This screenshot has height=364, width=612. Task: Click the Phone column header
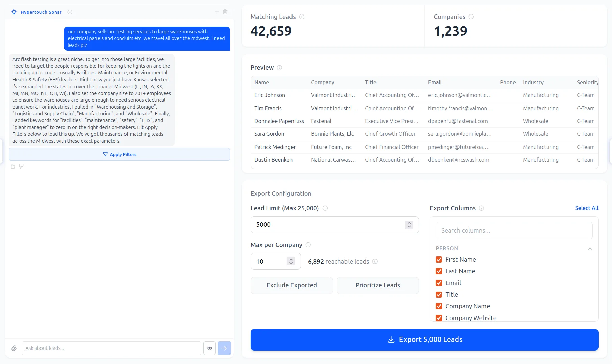[508, 82]
